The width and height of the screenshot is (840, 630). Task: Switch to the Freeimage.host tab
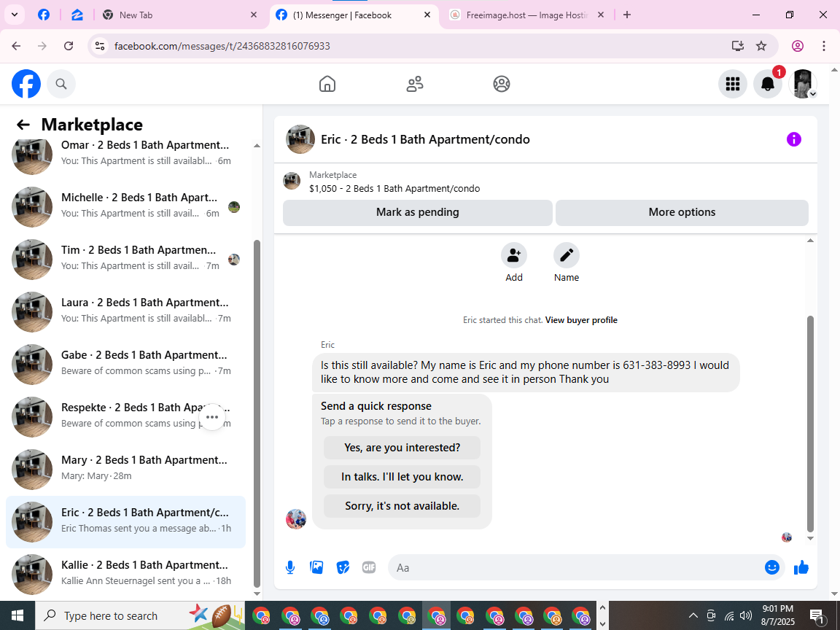527,15
